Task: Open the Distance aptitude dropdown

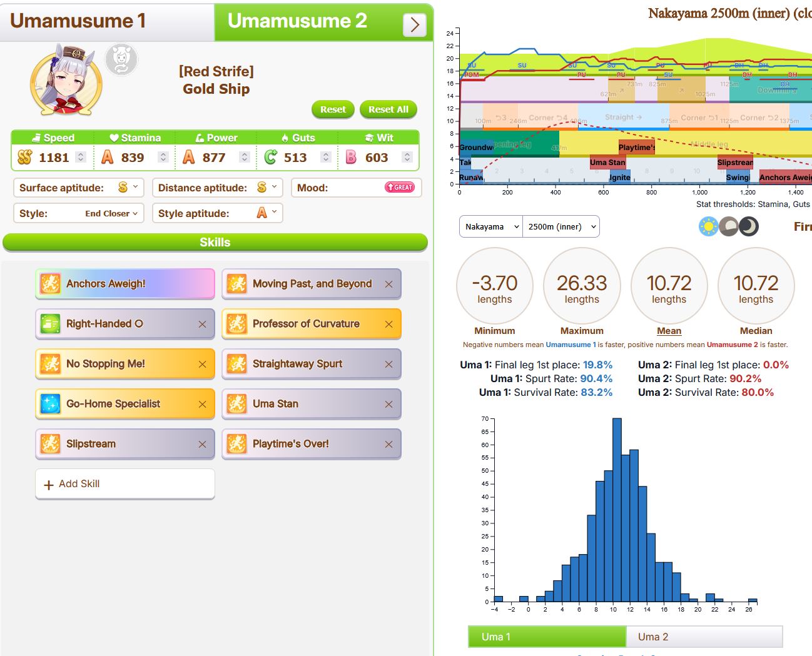Action: pos(218,188)
